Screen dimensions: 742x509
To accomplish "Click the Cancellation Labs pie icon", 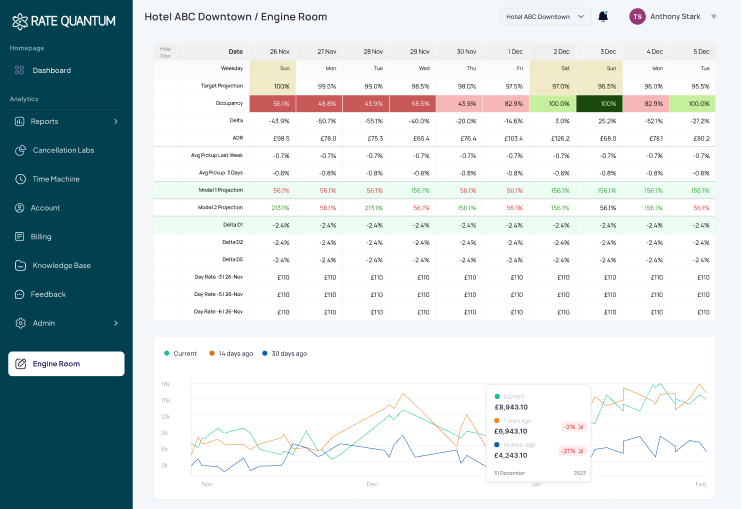I will (20, 150).
